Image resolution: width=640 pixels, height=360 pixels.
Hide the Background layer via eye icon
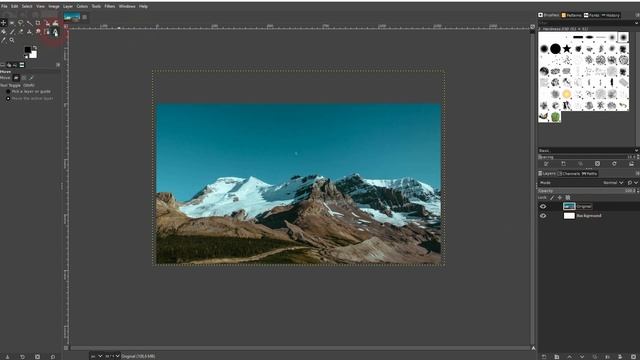[x=543, y=216]
